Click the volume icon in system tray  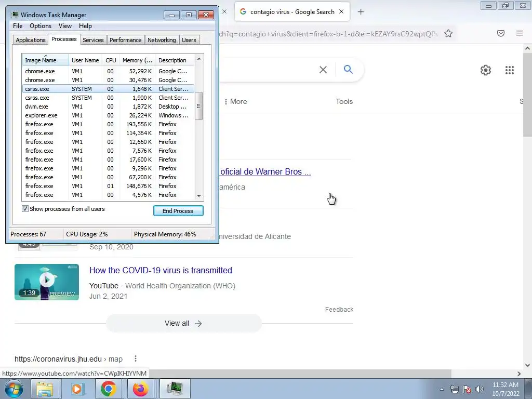pyautogui.click(x=480, y=389)
